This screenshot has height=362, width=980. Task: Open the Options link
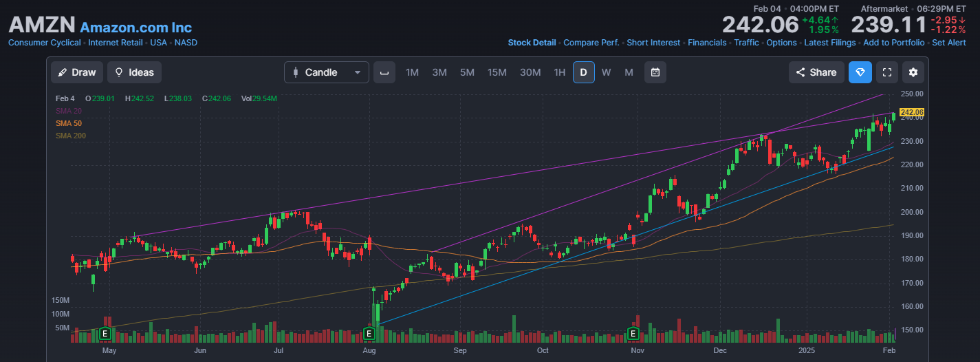[x=781, y=43]
